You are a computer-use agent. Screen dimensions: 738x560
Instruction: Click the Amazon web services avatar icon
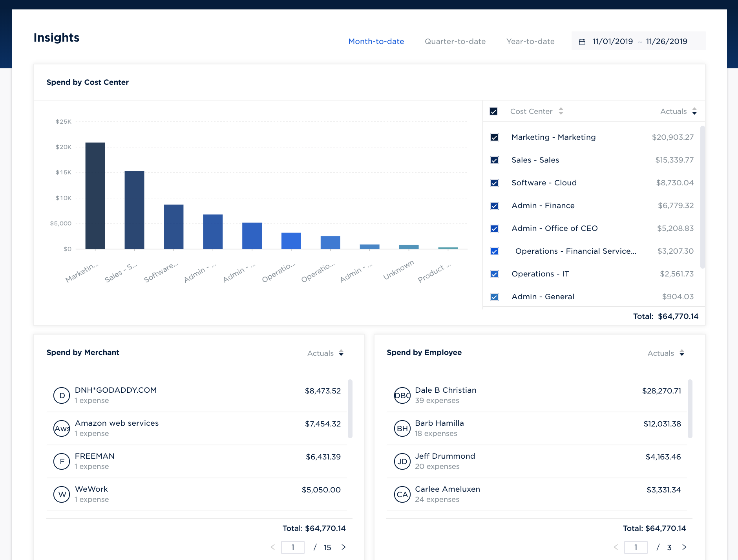click(62, 428)
